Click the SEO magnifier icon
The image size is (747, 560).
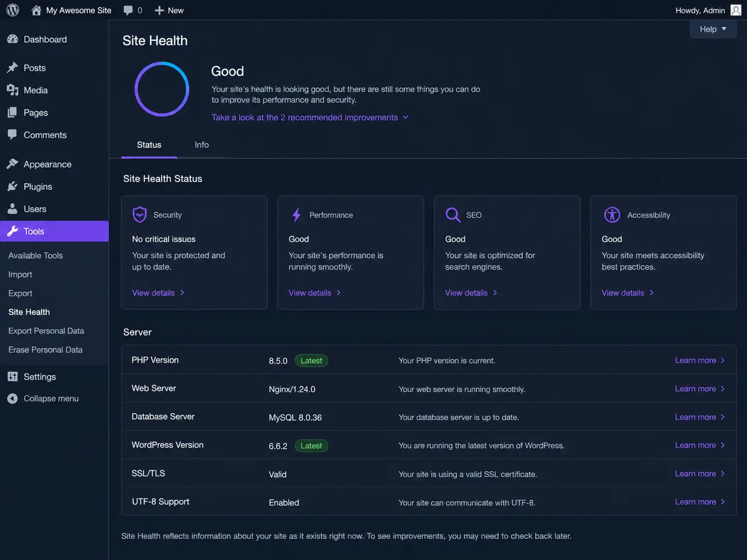(x=453, y=215)
